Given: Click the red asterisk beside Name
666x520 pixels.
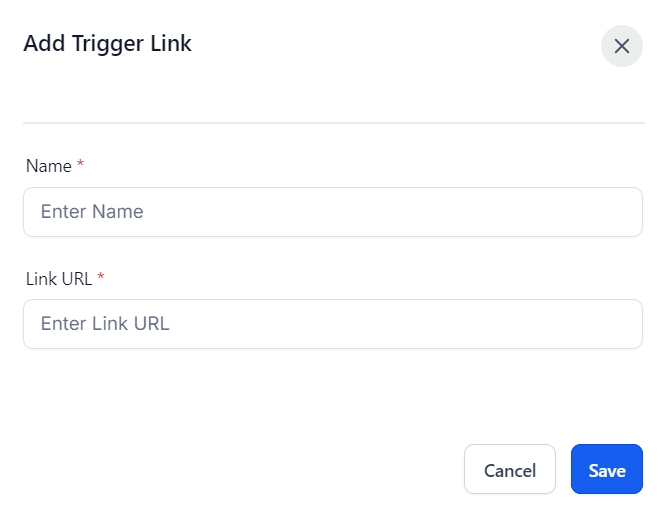Looking at the screenshot, I should (x=80, y=165).
